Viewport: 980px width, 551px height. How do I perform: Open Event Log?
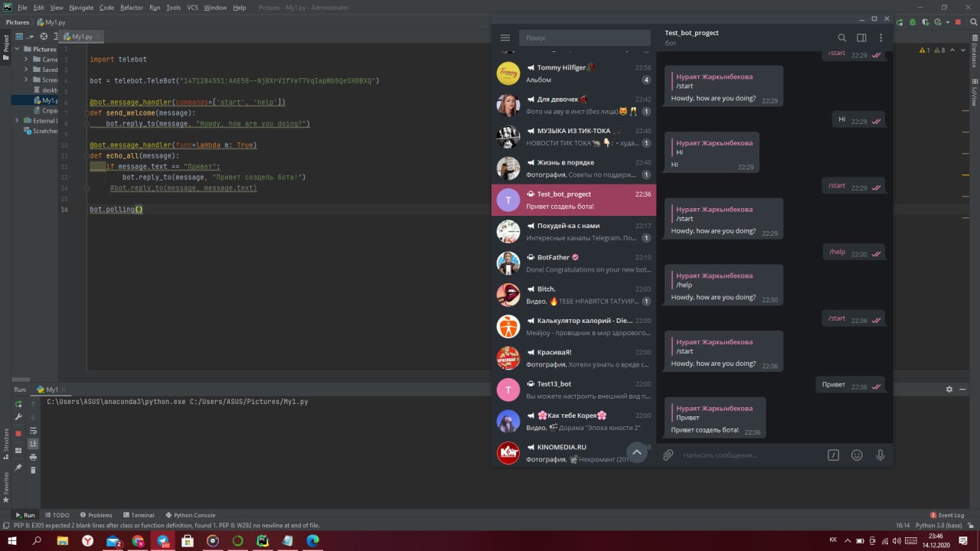point(947,515)
